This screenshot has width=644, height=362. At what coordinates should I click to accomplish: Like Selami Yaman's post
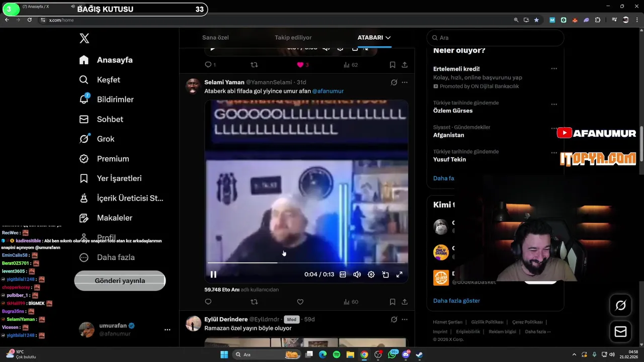300,302
